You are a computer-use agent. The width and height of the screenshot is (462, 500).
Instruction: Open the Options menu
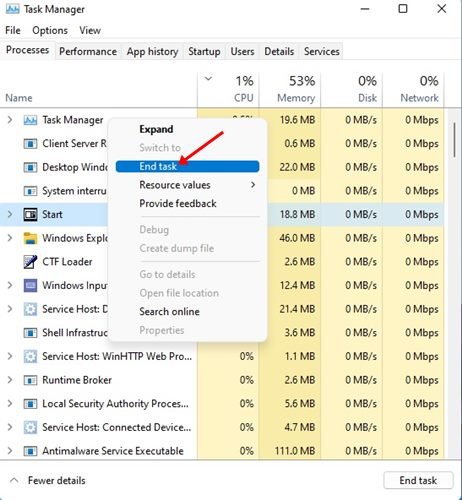50,30
